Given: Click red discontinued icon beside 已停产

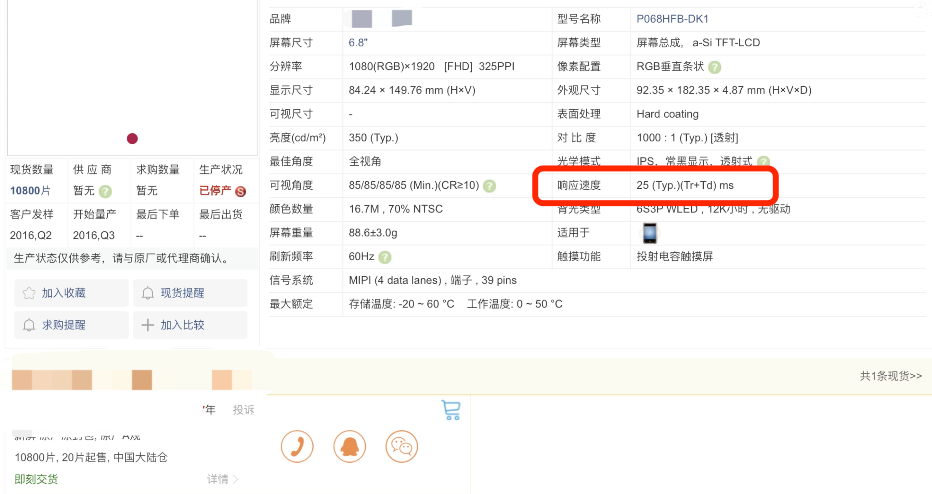Looking at the screenshot, I should click(x=241, y=191).
